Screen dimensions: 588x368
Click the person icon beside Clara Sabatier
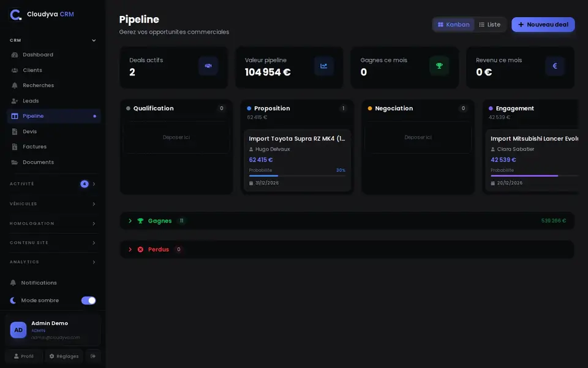click(492, 149)
